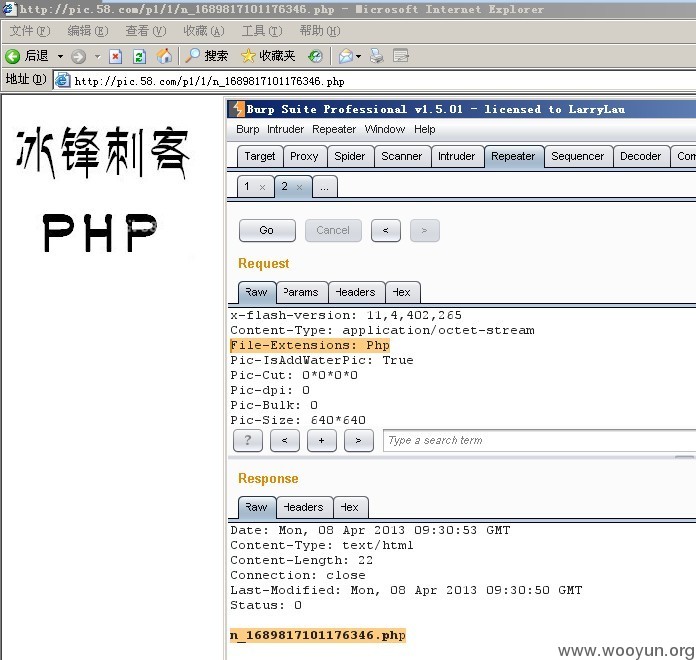Image resolution: width=696 pixels, height=660 pixels.
Task: Click the Home page icon
Action: [x=164, y=56]
